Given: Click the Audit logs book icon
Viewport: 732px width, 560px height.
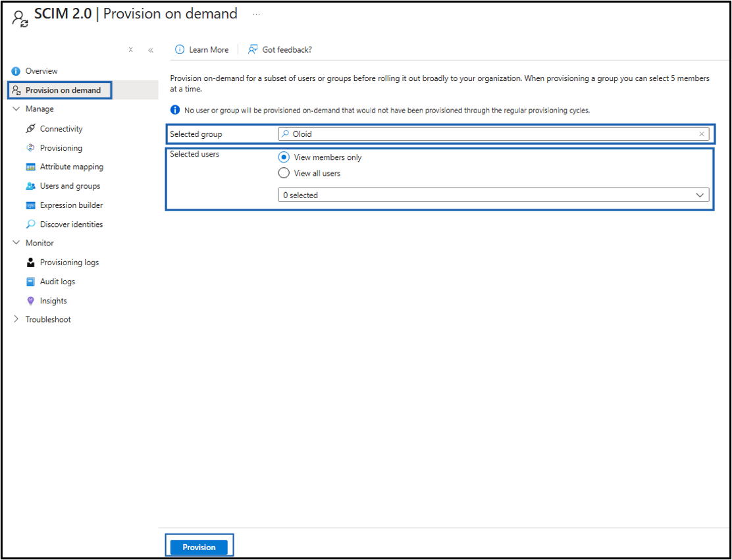Looking at the screenshot, I should 30,282.
